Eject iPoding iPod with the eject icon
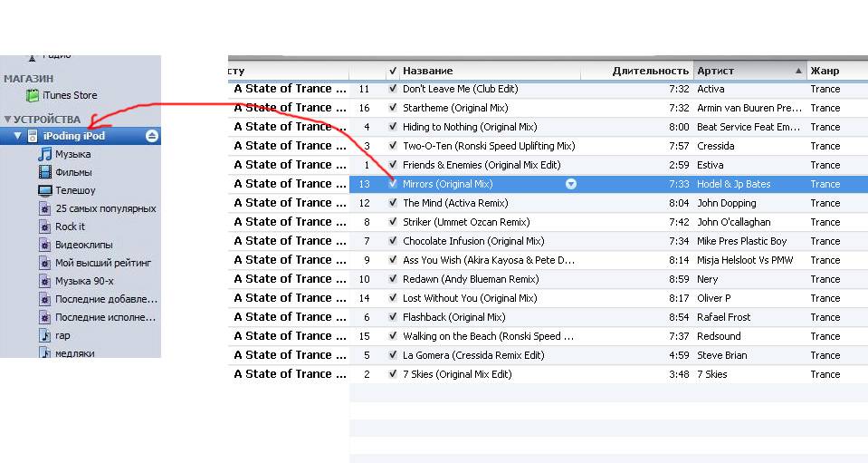The width and height of the screenshot is (868, 463). point(152,136)
